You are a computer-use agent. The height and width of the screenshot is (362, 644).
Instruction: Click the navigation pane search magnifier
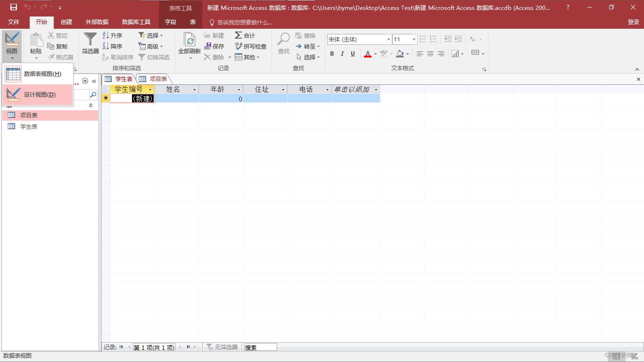93,95
